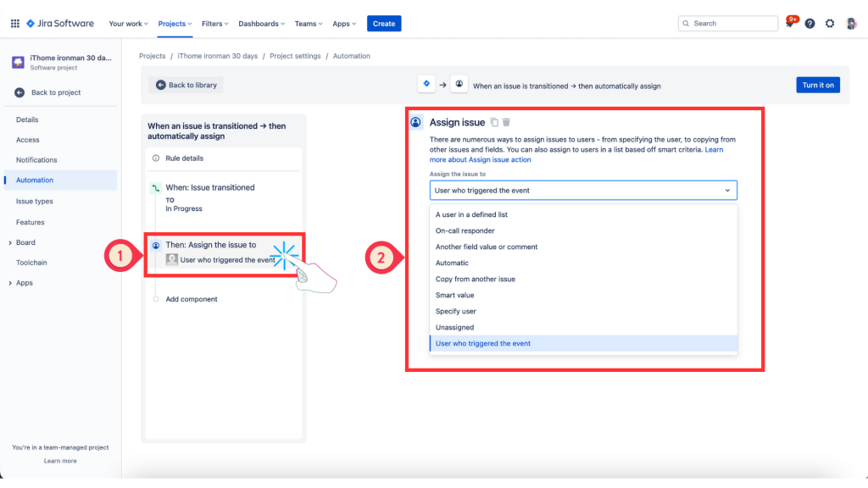Select Automatic option
This screenshot has height=488, width=868.
click(x=583, y=263)
